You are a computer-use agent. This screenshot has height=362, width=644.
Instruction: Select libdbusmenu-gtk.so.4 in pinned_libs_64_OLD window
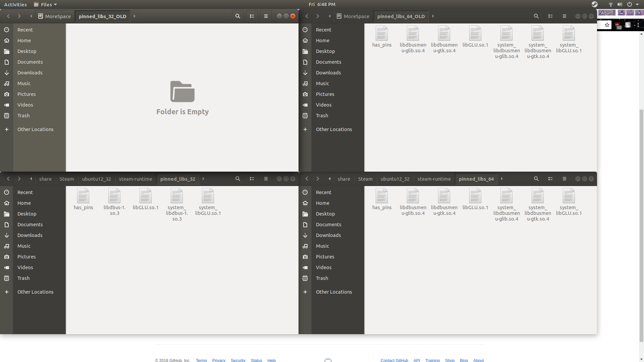click(x=444, y=40)
